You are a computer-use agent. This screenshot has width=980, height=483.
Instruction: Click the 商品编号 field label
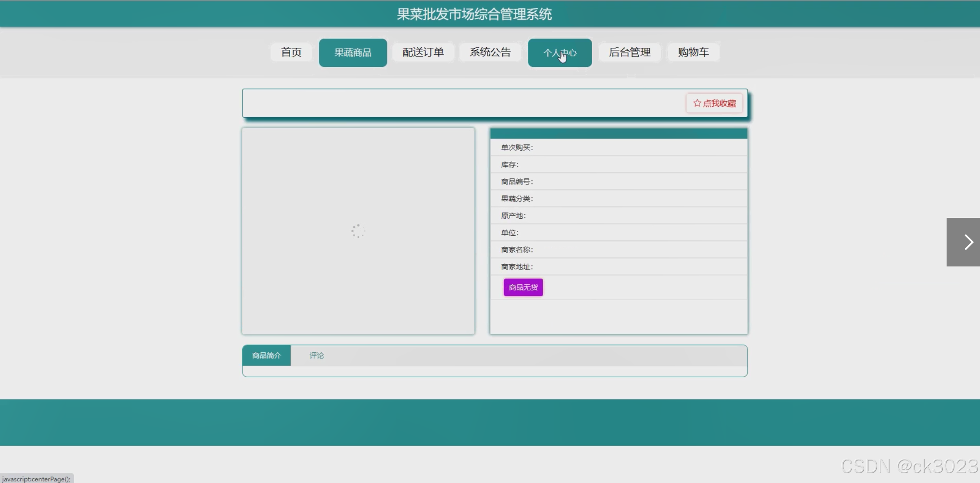pyautogui.click(x=517, y=181)
